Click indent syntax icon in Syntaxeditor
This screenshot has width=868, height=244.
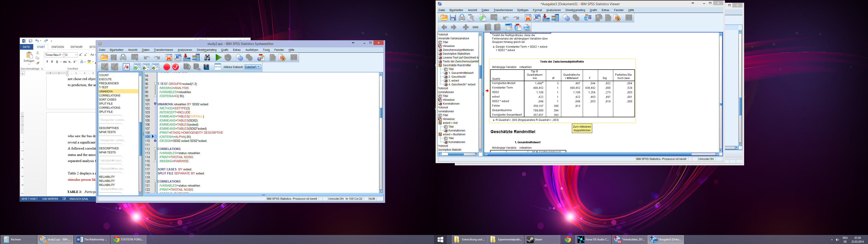click(146, 67)
